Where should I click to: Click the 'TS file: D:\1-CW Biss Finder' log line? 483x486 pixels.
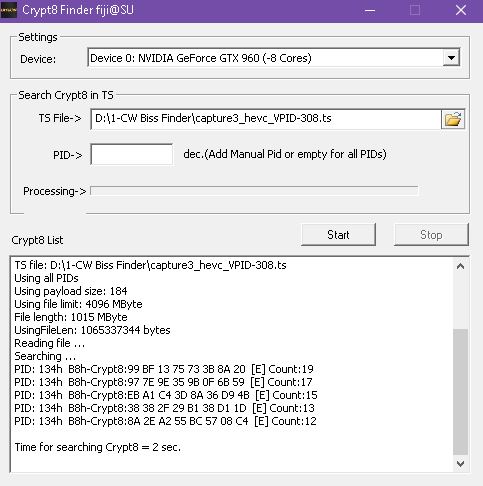[x=150, y=265]
